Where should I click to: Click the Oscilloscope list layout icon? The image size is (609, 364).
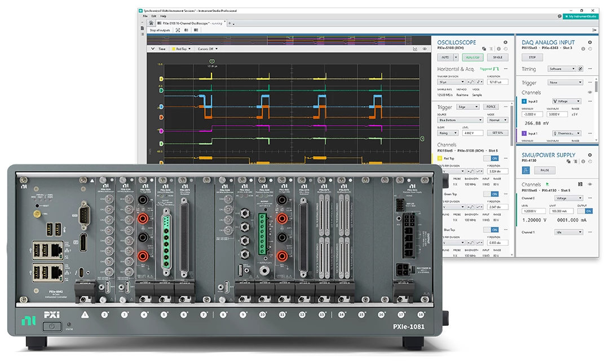tap(491, 49)
